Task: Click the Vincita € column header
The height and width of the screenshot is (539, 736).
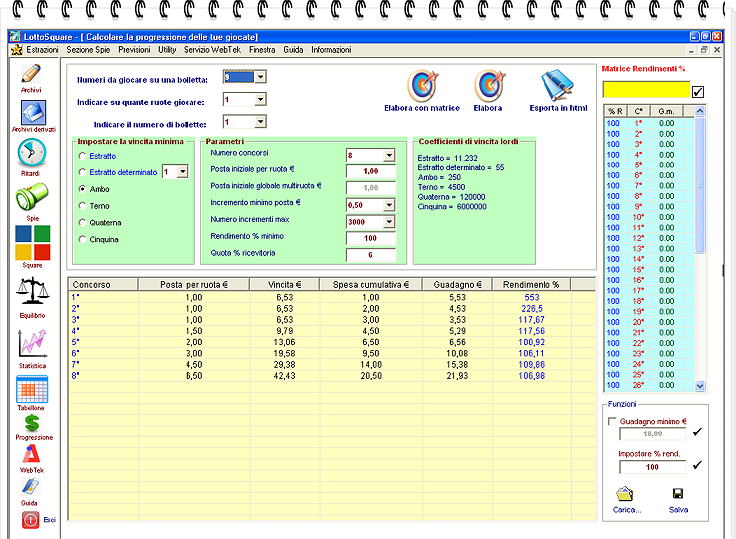Action: (285, 285)
